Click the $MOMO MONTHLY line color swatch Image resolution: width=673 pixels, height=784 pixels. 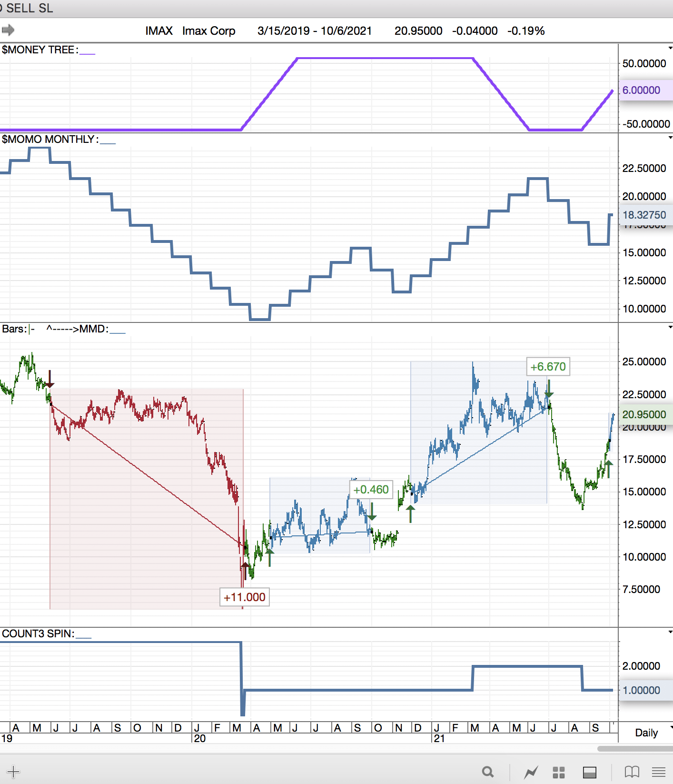pos(108,143)
